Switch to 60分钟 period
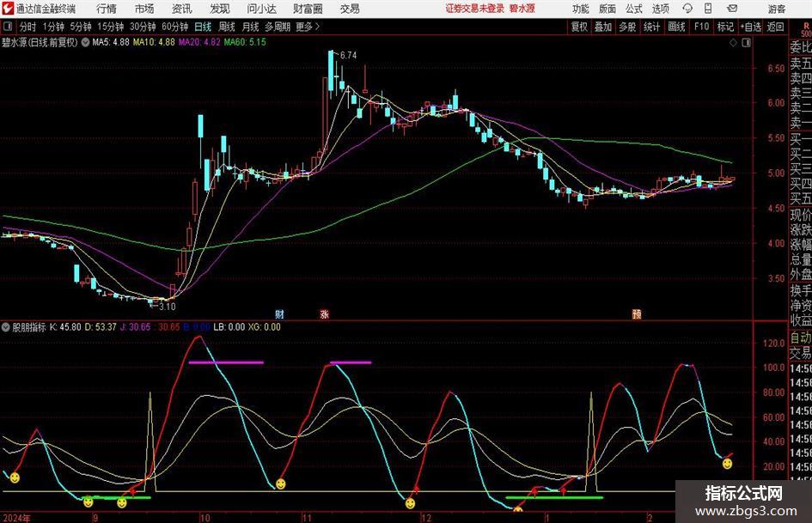Viewport: 812px width, 523px height. 174,27
